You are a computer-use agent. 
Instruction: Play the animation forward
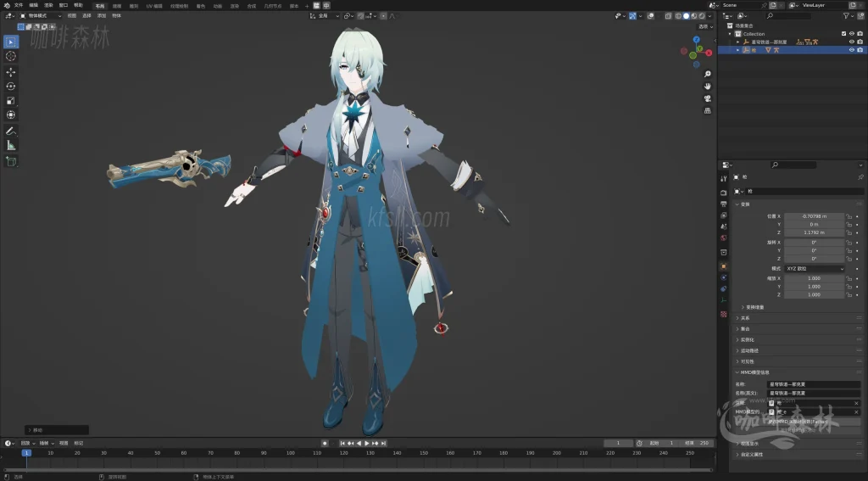tap(366, 444)
